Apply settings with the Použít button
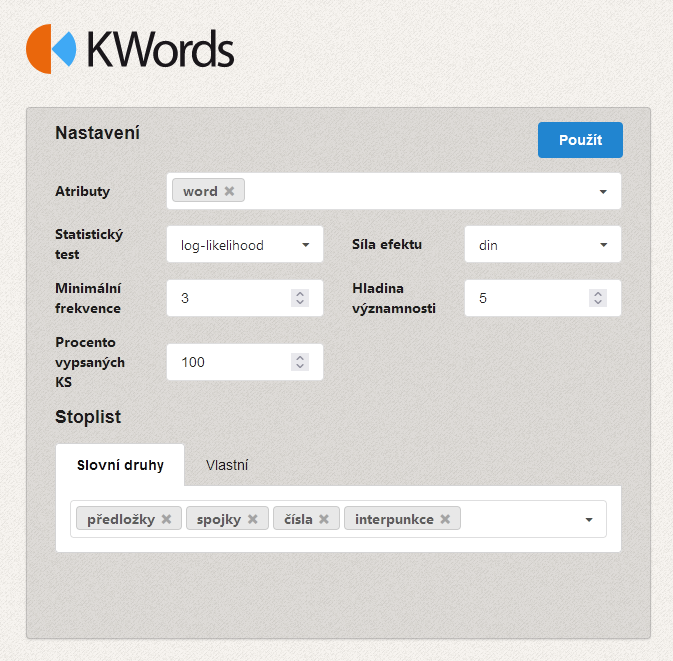Image resolution: width=673 pixels, height=661 pixels. point(580,140)
